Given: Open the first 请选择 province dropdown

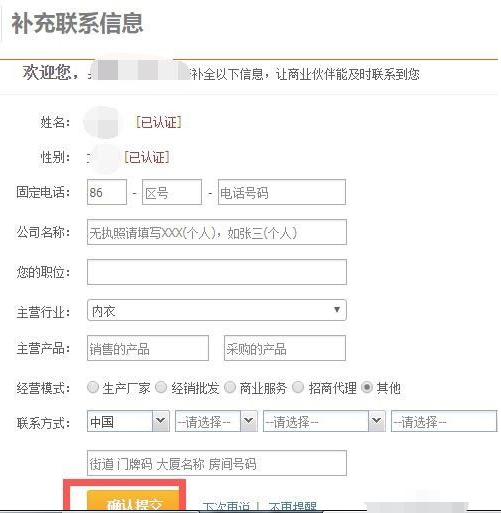Looking at the screenshot, I should [x=216, y=421].
